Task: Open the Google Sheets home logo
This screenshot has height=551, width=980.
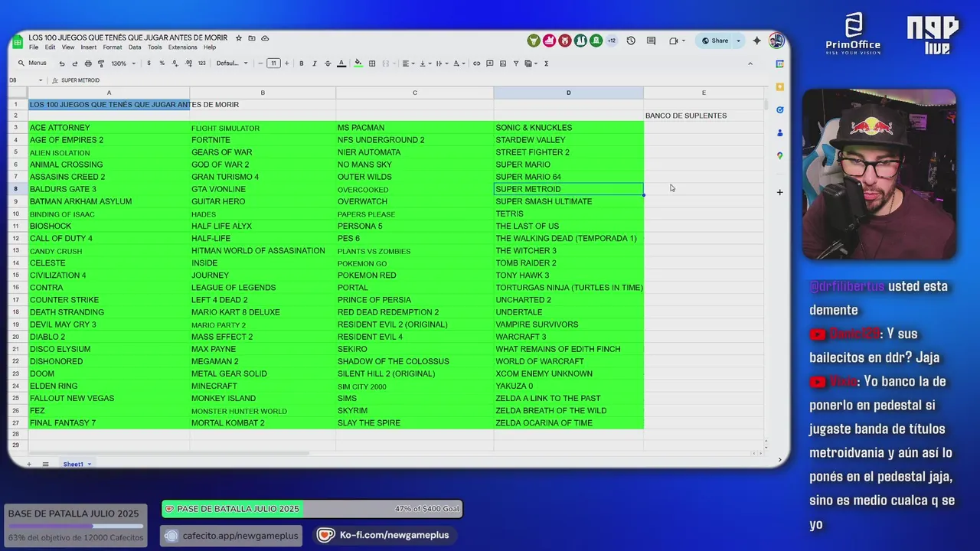Action: pyautogui.click(x=18, y=41)
